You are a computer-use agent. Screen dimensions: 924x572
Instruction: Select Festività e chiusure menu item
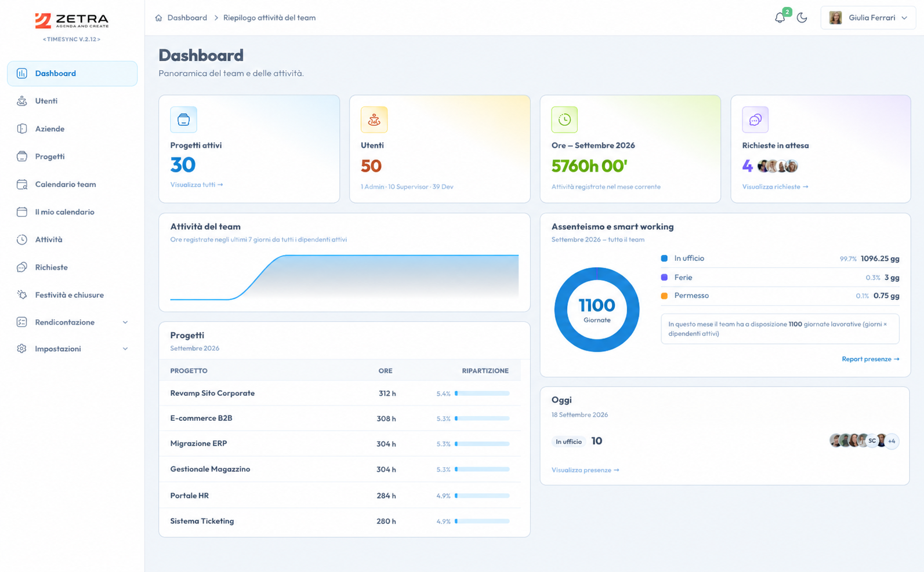[72, 295]
